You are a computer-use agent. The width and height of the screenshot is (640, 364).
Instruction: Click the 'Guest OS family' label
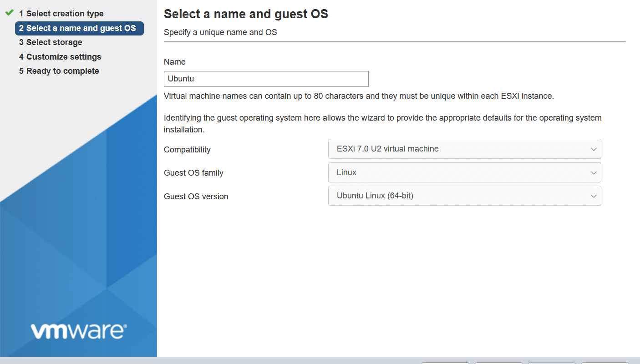click(193, 173)
